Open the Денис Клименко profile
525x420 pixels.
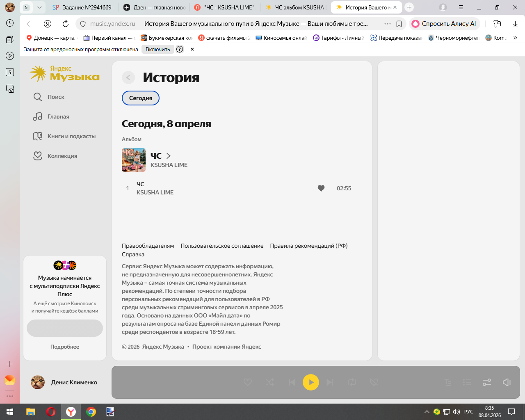click(64, 382)
